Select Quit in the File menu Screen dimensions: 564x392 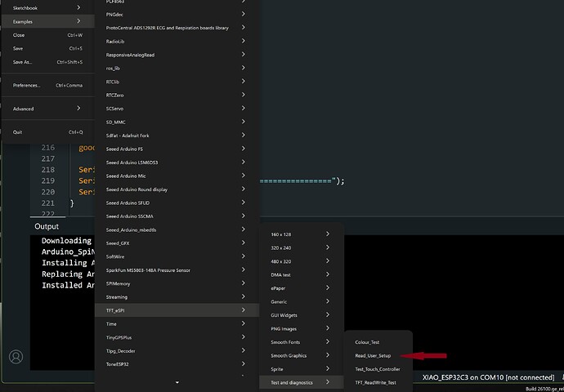point(48,132)
